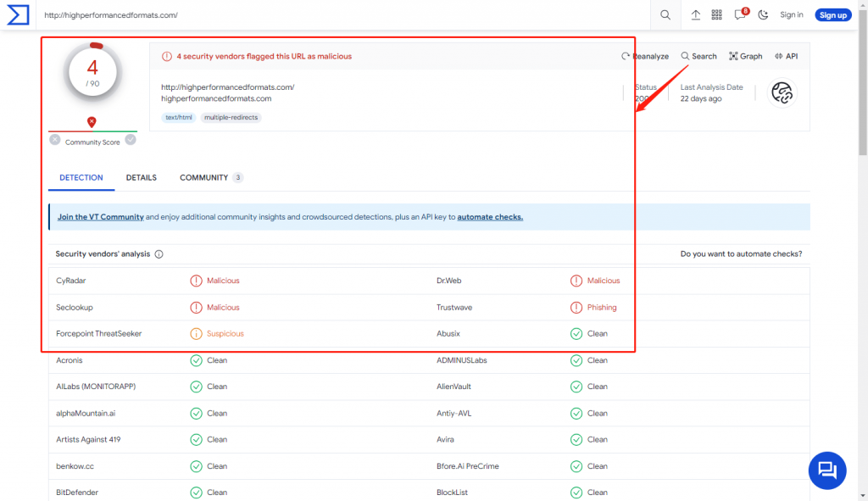Click the community score upvote check icon
This screenshot has width=868, height=501.
(131, 140)
